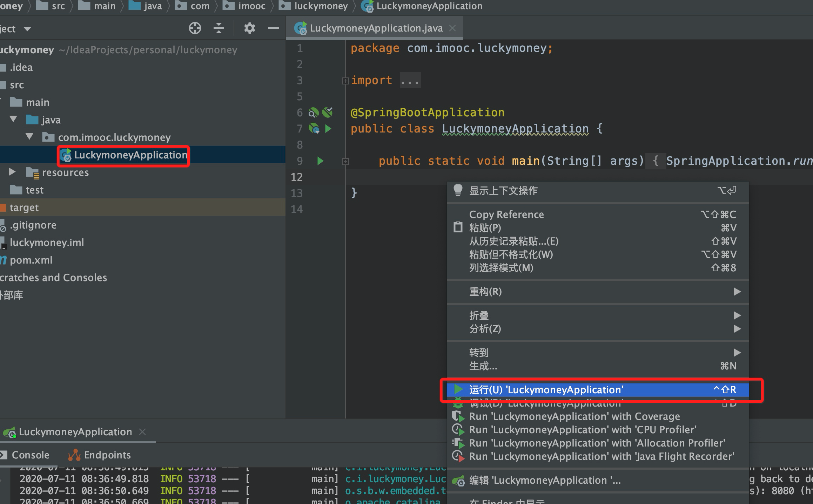Viewport: 813px width, 504px height.
Task: Choose 列选择模式(M) menu item
Action: point(598,268)
